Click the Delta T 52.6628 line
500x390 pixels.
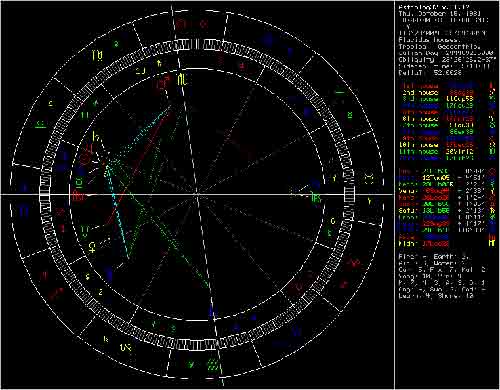430,72
